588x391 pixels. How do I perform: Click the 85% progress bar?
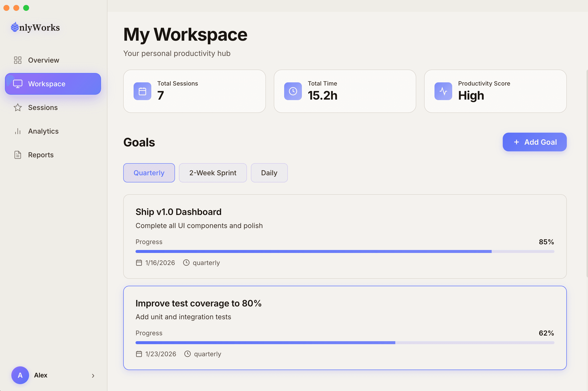(345, 251)
